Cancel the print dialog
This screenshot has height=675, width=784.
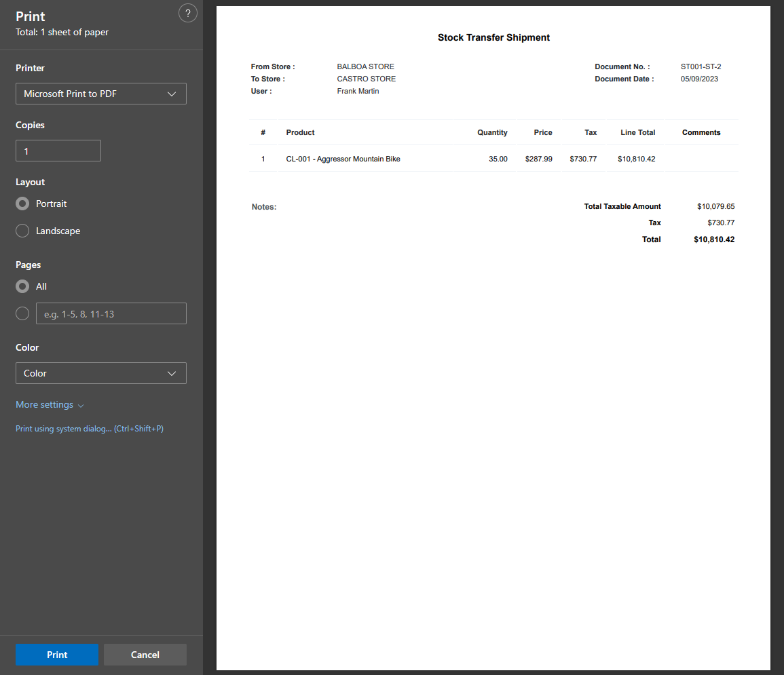tap(145, 655)
